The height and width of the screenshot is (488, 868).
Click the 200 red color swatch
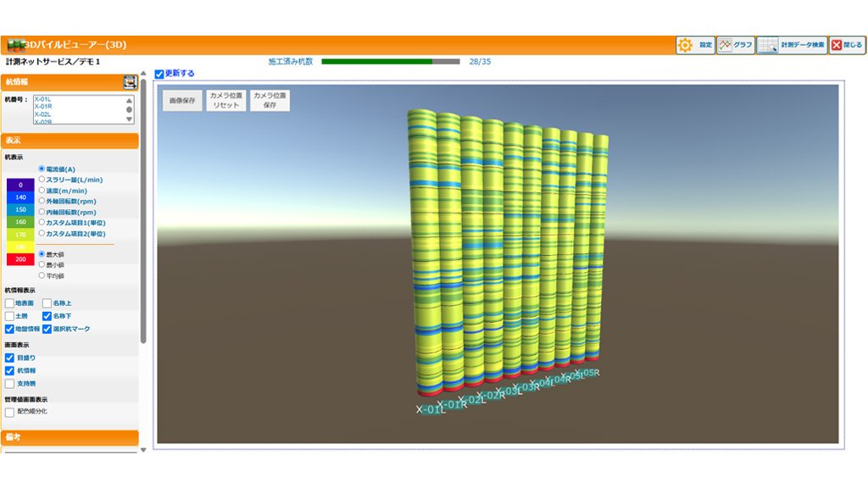(x=20, y=259)
